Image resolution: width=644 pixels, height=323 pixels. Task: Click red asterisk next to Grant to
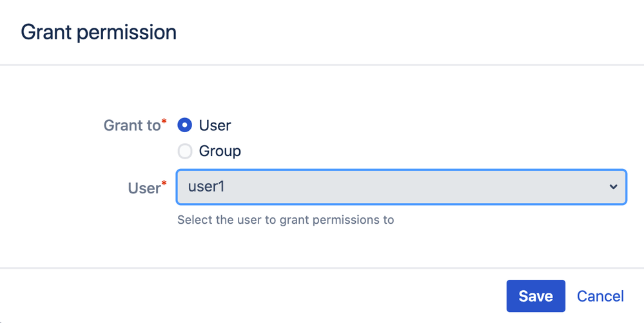click(164, 121)
